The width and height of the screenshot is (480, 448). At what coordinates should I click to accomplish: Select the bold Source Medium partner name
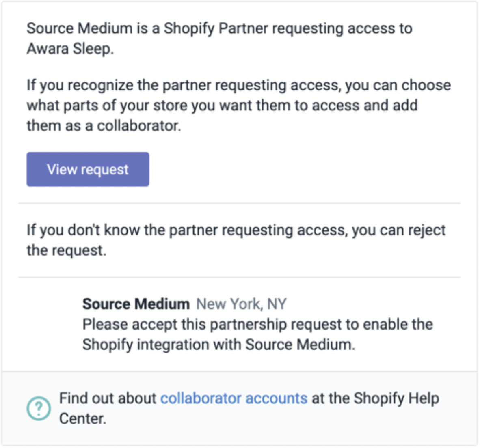pyautogui.click(x=136, y=304)
